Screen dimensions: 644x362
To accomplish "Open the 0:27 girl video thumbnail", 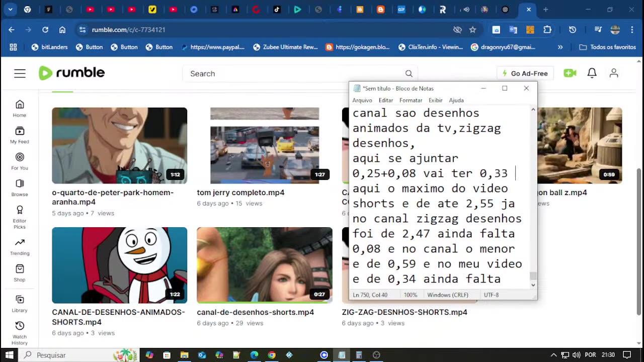I will coord(264,265).
